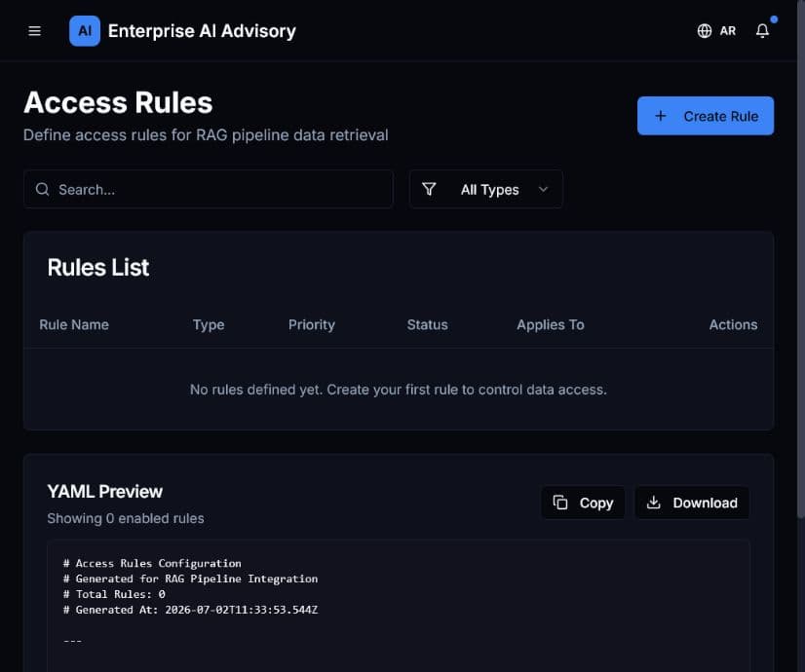Click the Applies To column header

pyautogui.click(x=551, y=324)
